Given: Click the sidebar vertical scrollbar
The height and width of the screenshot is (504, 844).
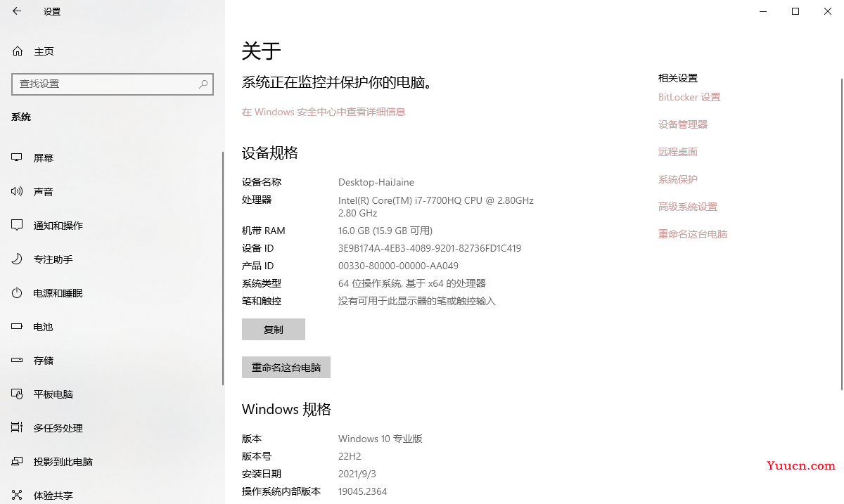Looking at the screenshot, I should pyautogui.click(x=223, y=269).
